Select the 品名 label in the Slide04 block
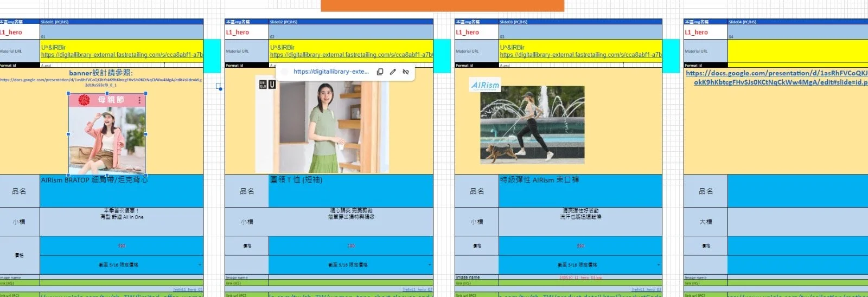Screen dimensions: 868x297 (706, 191)
